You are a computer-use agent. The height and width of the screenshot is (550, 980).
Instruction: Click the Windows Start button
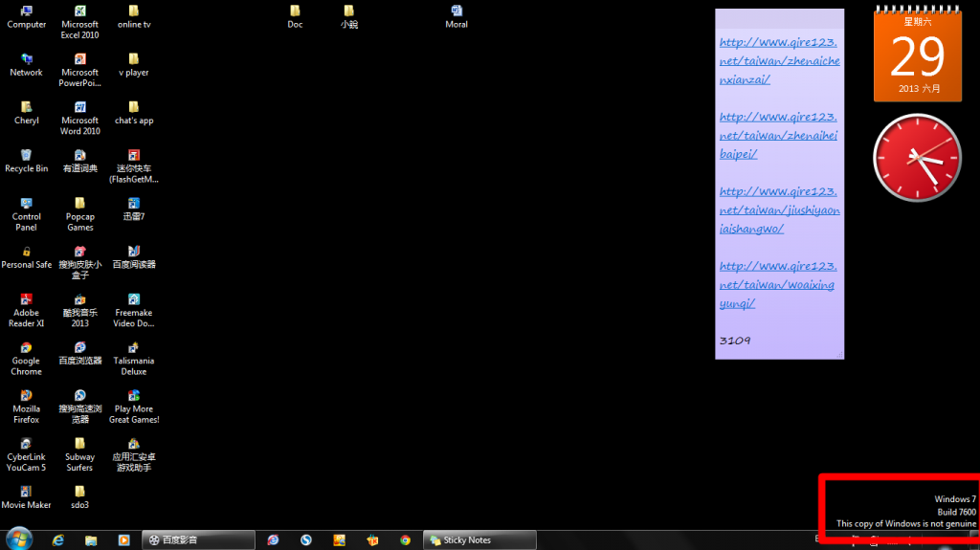point(17,539)
